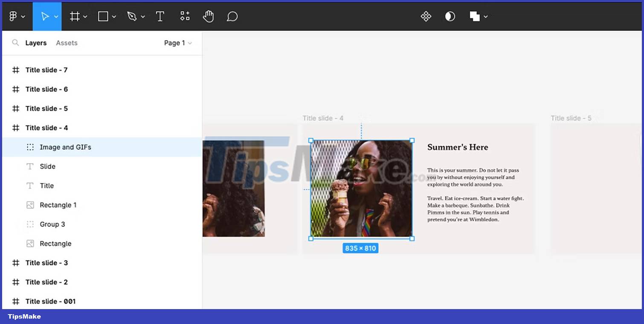Select the Title layer

[x=47, y=185]
